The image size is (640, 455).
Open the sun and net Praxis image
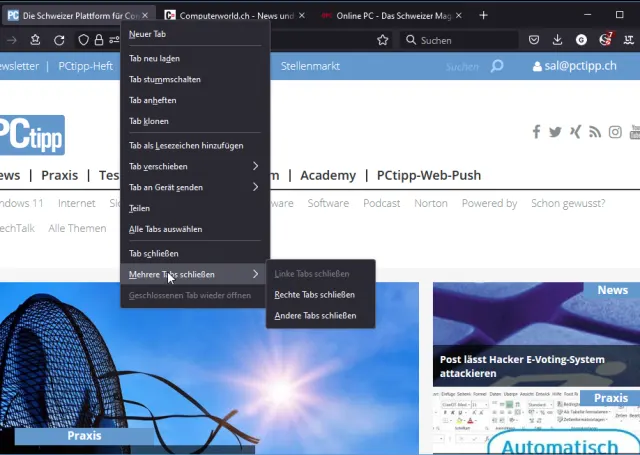pos(209,368)
